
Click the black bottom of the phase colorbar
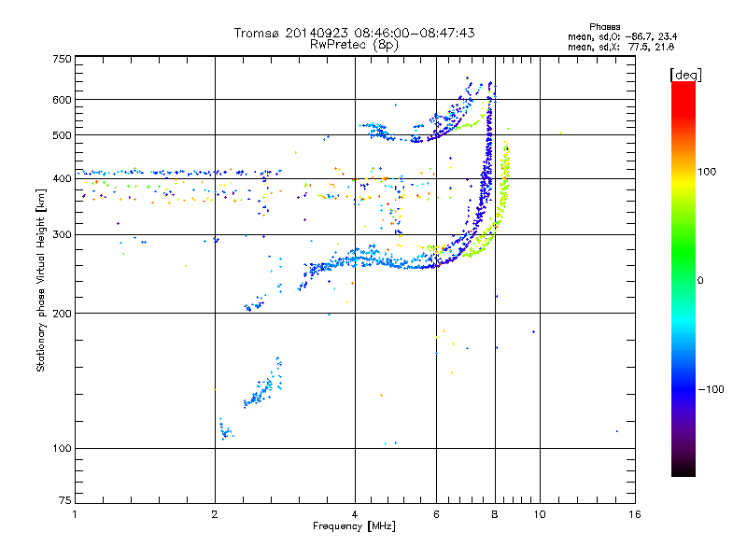click(x=684, y=469)
